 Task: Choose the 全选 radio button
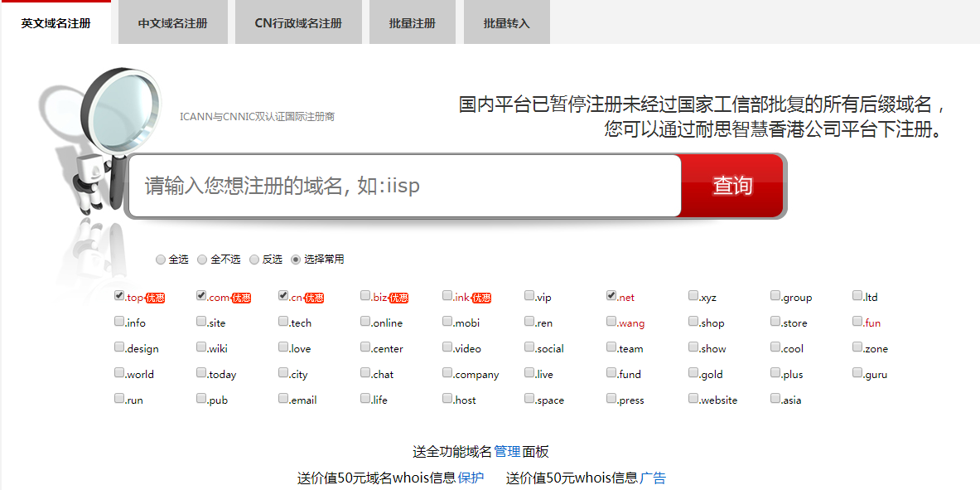(161, 260)
